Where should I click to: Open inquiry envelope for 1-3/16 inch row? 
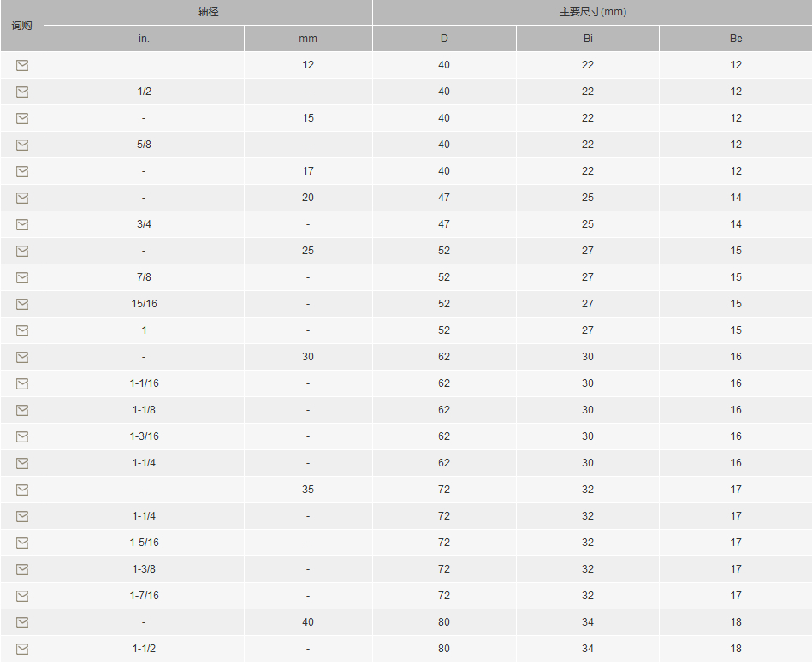click(x=22, y=436)
